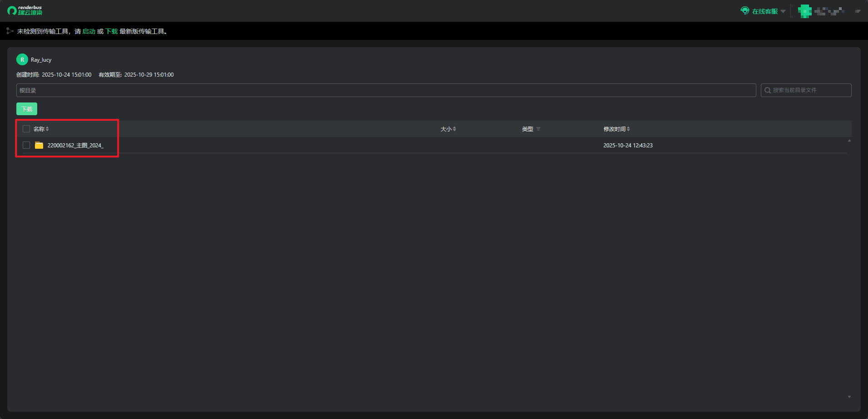Expand the 在线客服 dropdown arrow
Screen dimensions: 868x419
pos(783,11)
